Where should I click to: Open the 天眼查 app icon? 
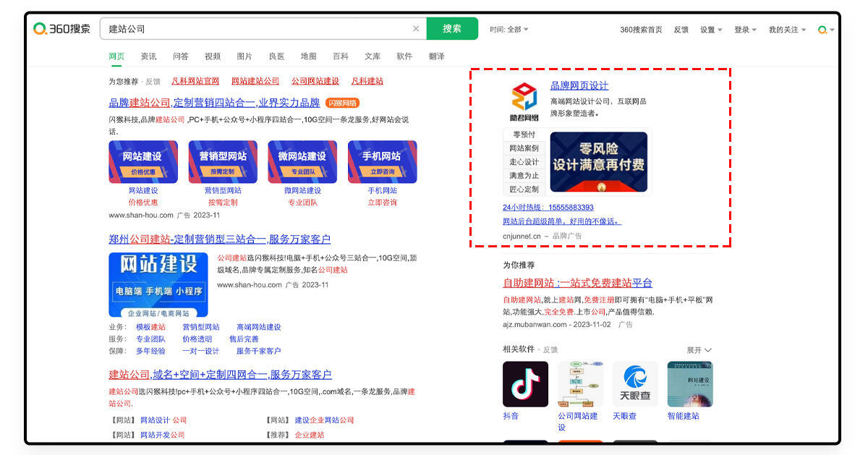[x=635, y=384]
